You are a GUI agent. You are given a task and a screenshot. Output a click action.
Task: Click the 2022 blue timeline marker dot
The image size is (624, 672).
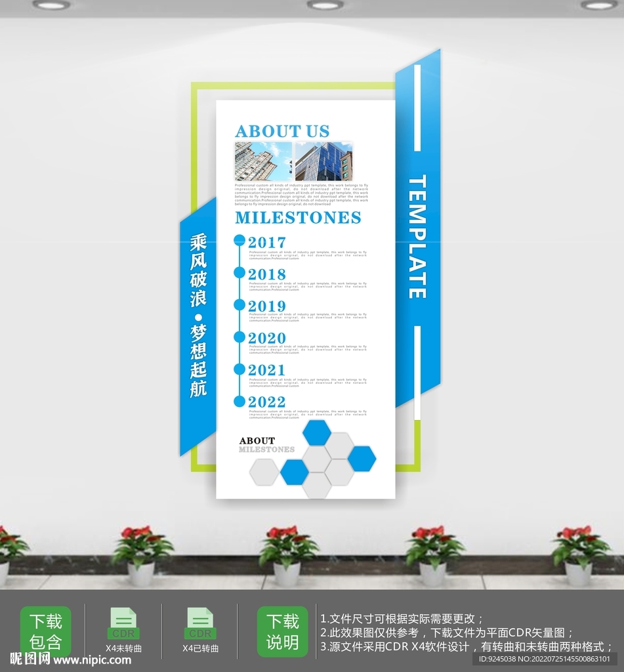click(x=239, y=401)
